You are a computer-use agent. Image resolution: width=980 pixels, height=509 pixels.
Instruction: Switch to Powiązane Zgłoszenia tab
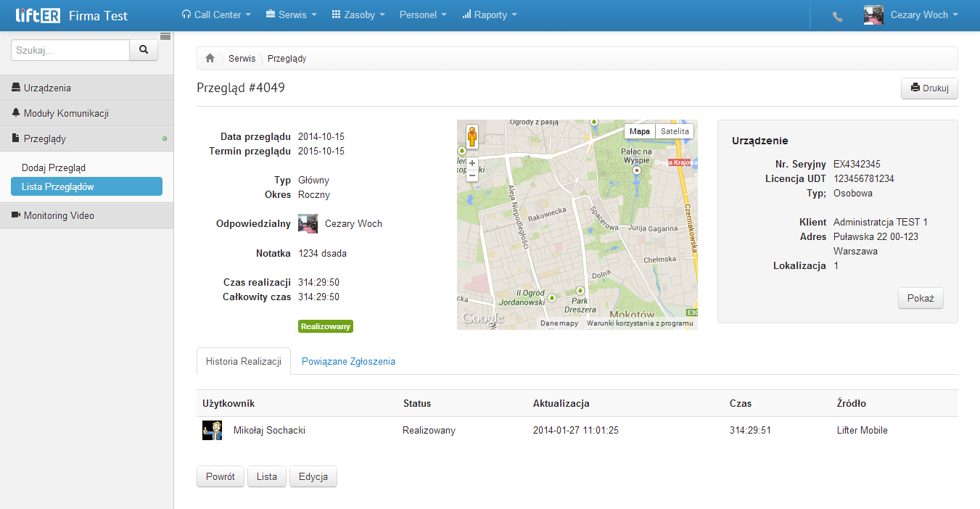coord(348,361)
